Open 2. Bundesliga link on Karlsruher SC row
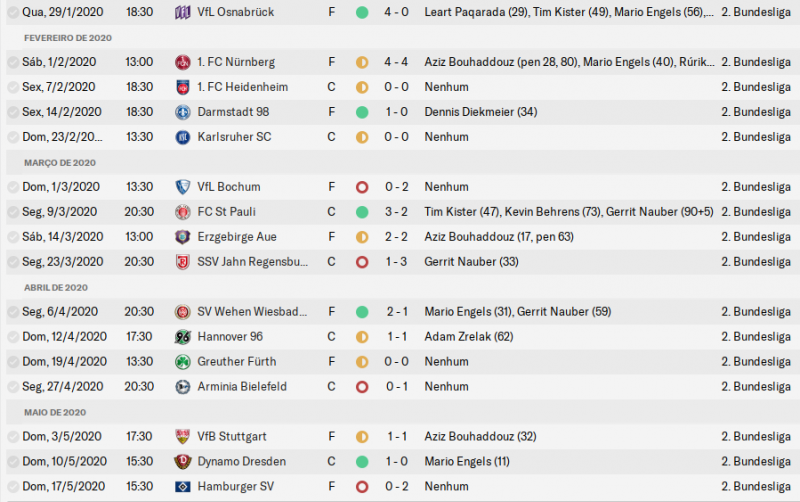The image size is (800, 502). coord(755,137)
